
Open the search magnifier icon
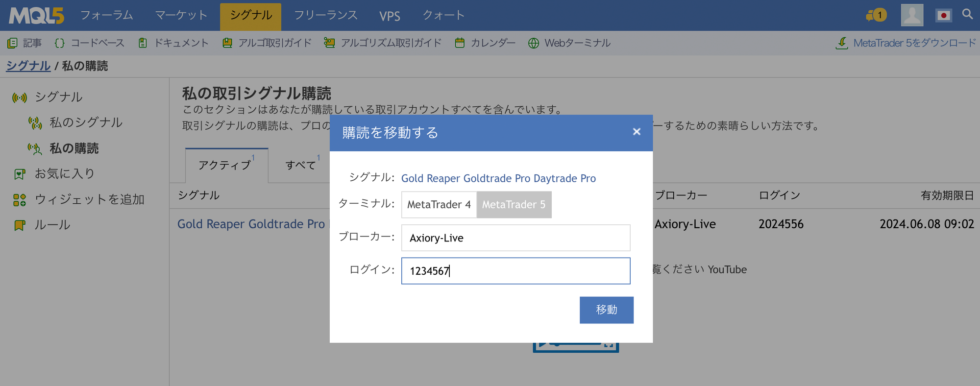[967, 14]
